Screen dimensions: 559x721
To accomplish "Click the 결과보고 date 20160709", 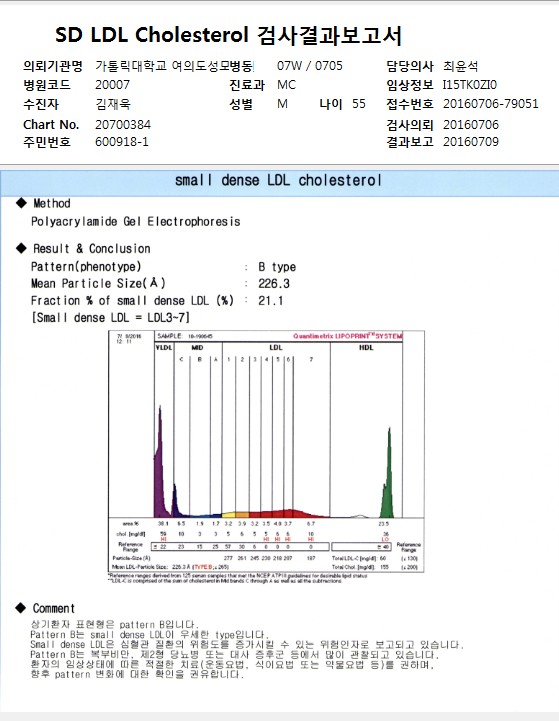I will [x=471, y=141].
